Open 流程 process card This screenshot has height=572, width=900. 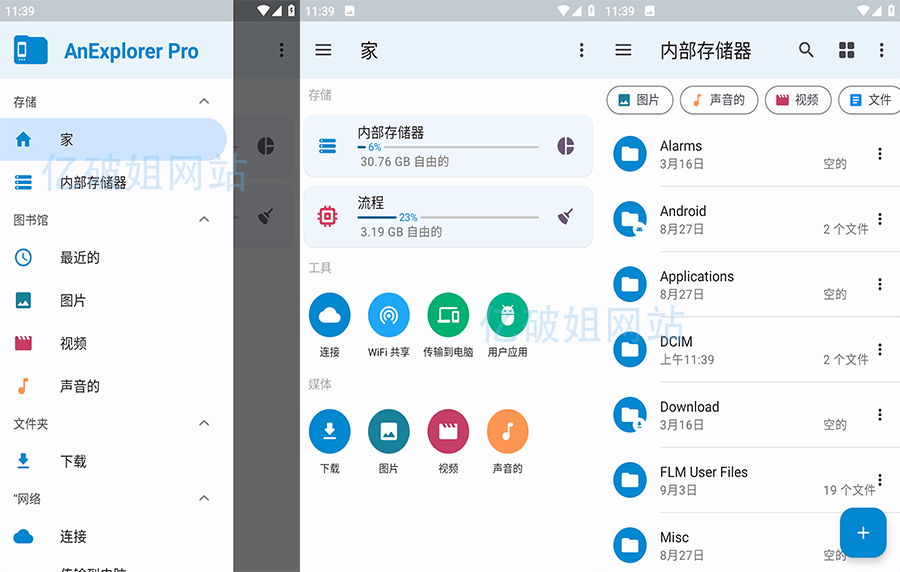tap(448, 216)
